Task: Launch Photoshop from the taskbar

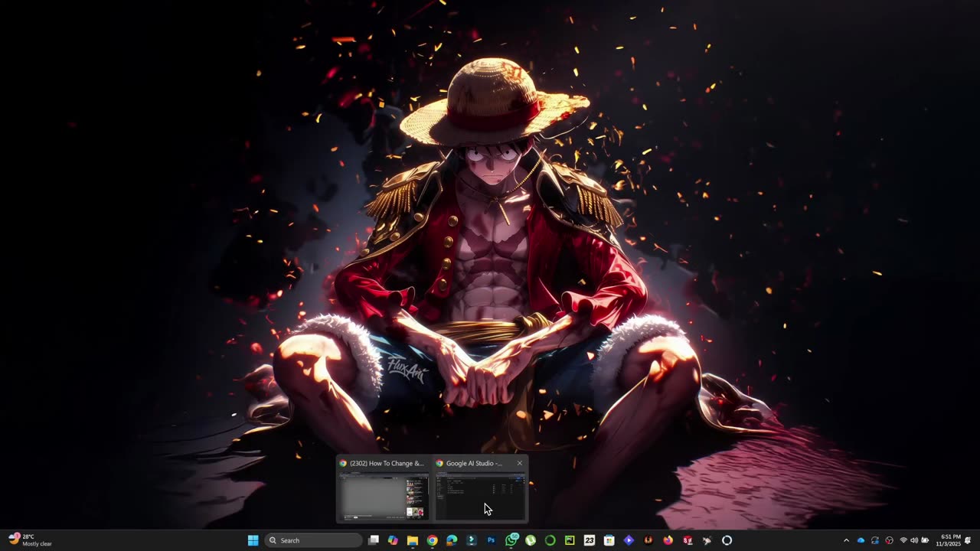Action: (x=491, y=540)
